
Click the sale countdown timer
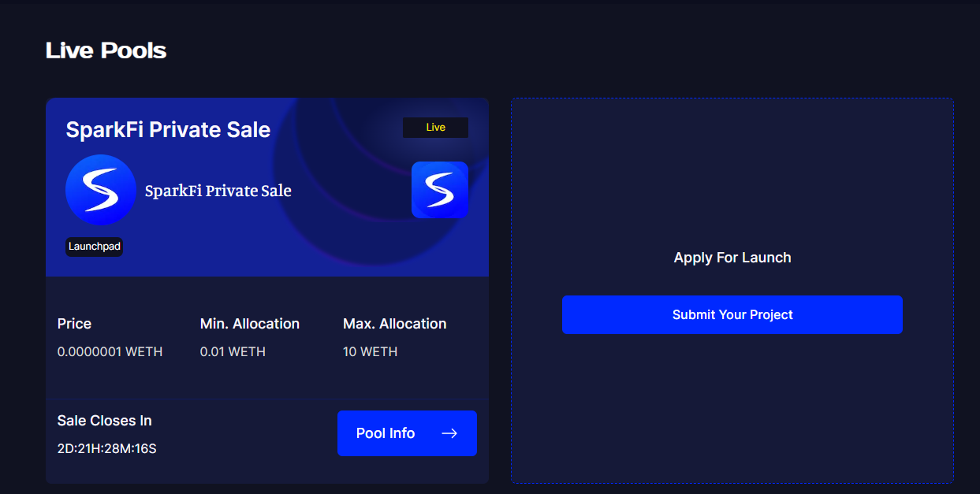tap(107, 449)
